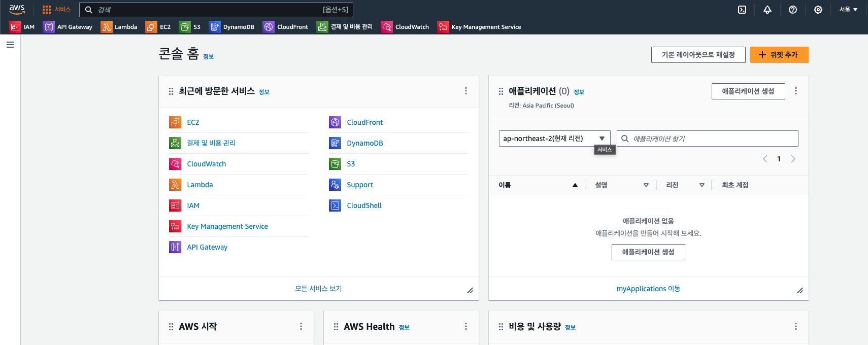Open 결제 및 비용 관리 link in recently visited

click(211, 143)
